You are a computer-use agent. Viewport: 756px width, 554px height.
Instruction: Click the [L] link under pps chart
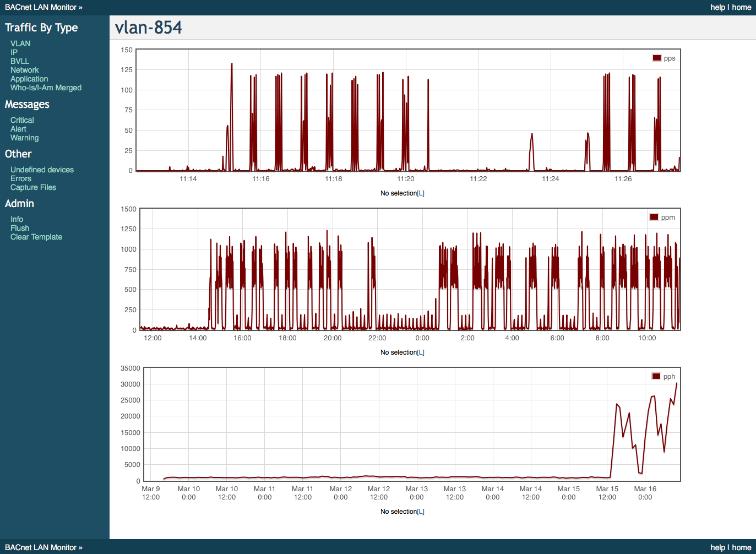pyautogui.click(x=421, y=193)
